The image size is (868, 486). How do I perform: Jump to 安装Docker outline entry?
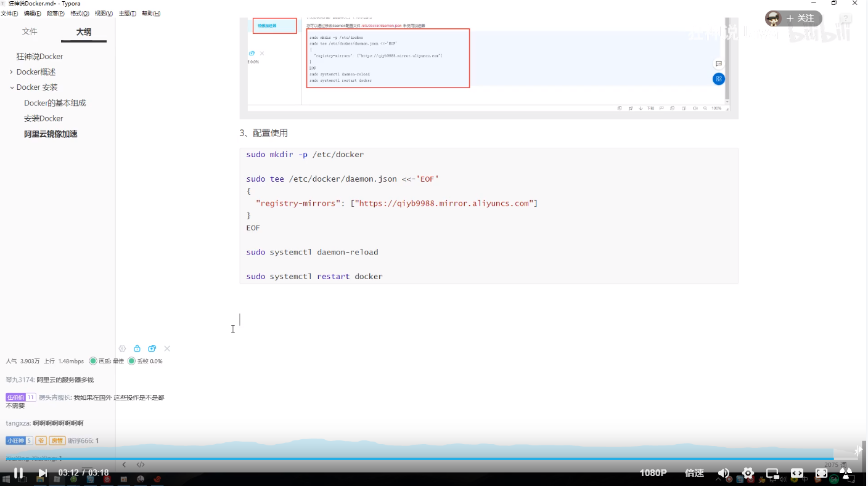point(44,118)
